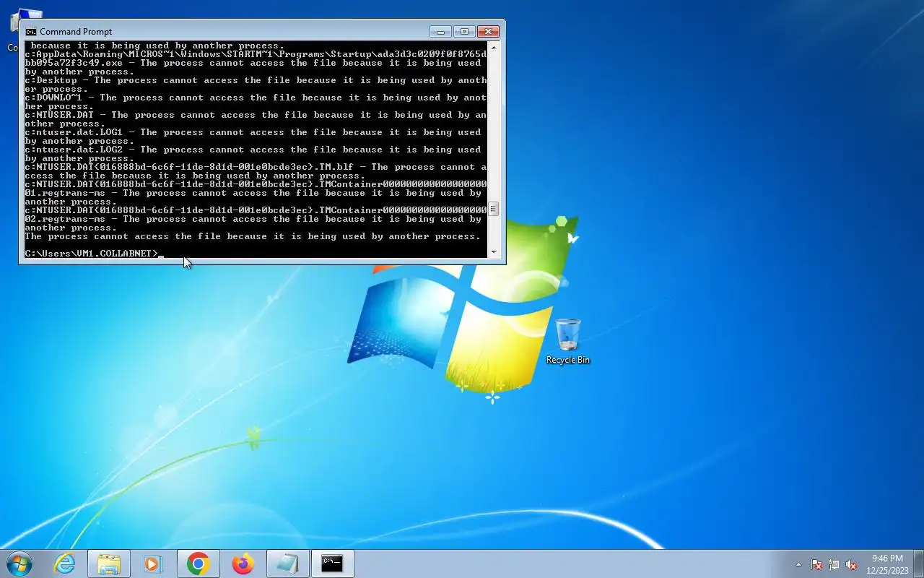
Task: Close the Command Prompt window
Action: pyautogui.click(x=489, y=32)
